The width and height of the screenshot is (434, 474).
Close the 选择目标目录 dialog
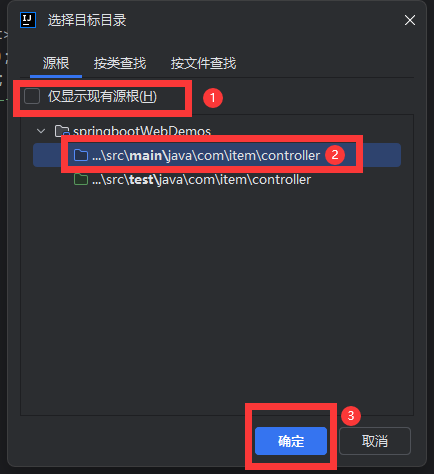[x=410, y=20]
